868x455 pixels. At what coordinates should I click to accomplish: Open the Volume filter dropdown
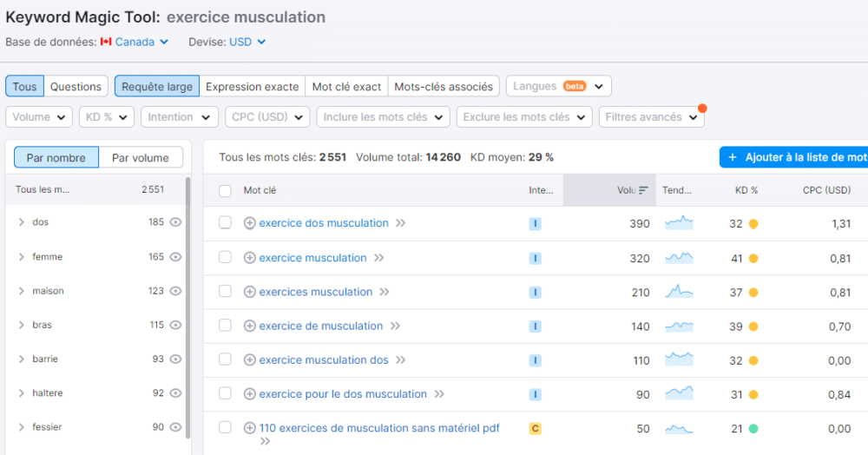pyautogui.click(x=39, y=117)
